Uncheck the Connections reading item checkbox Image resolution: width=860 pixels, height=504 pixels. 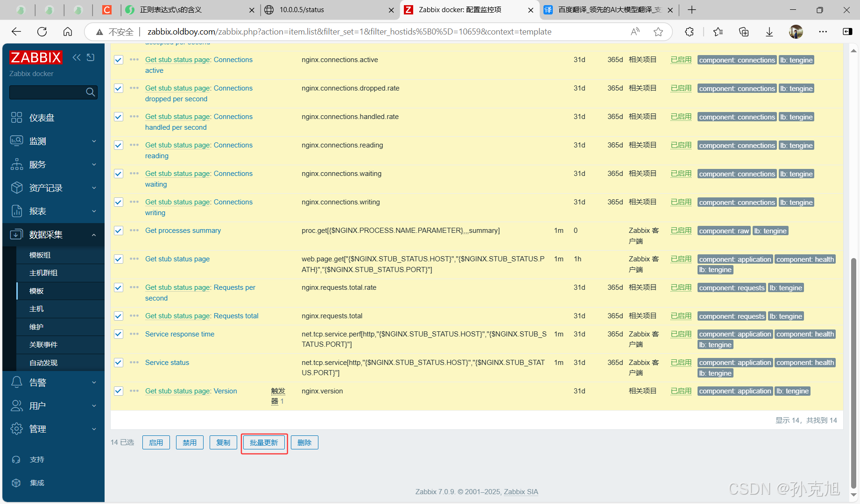pos(119,145)
